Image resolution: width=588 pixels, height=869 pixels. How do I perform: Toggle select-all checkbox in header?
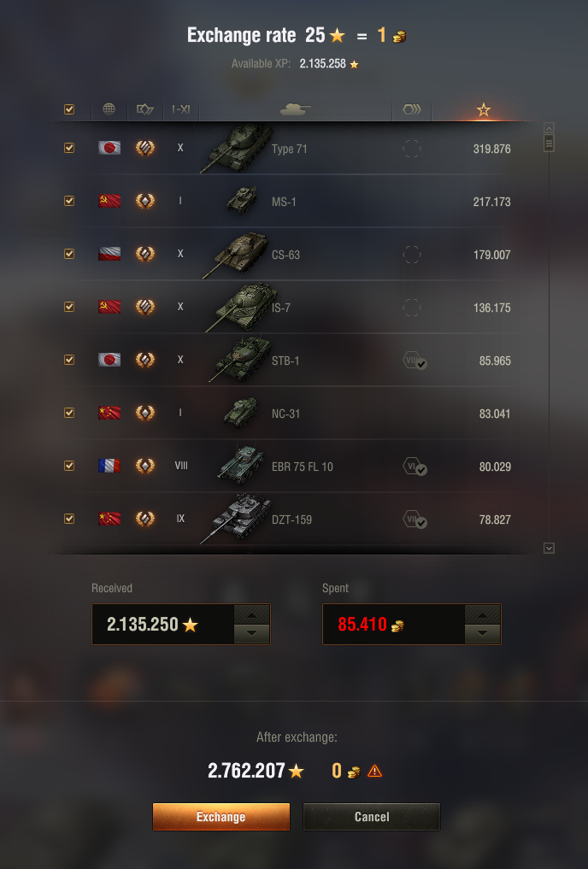coord(69,109)
